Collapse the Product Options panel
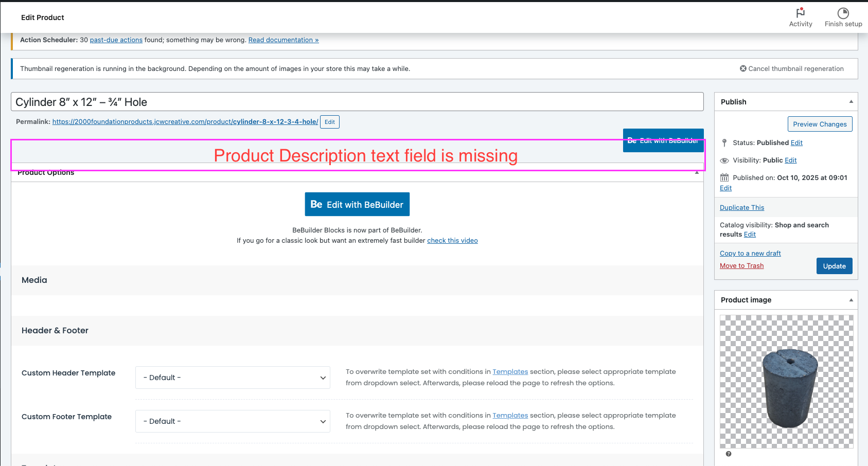Viewport: 868px width, 466px height. pos(697,173)
